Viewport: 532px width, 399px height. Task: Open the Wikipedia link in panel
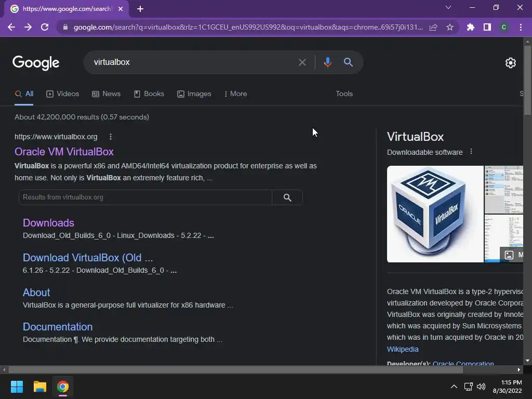tap(403, 349)
